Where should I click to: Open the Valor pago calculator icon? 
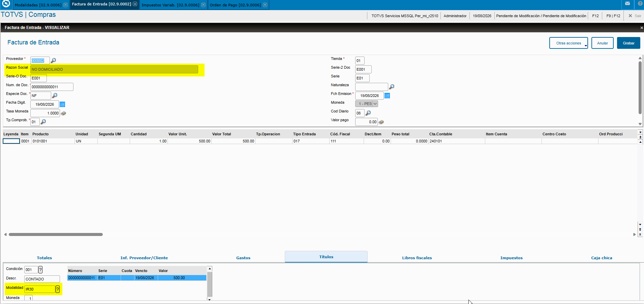(x=381, y=122)
